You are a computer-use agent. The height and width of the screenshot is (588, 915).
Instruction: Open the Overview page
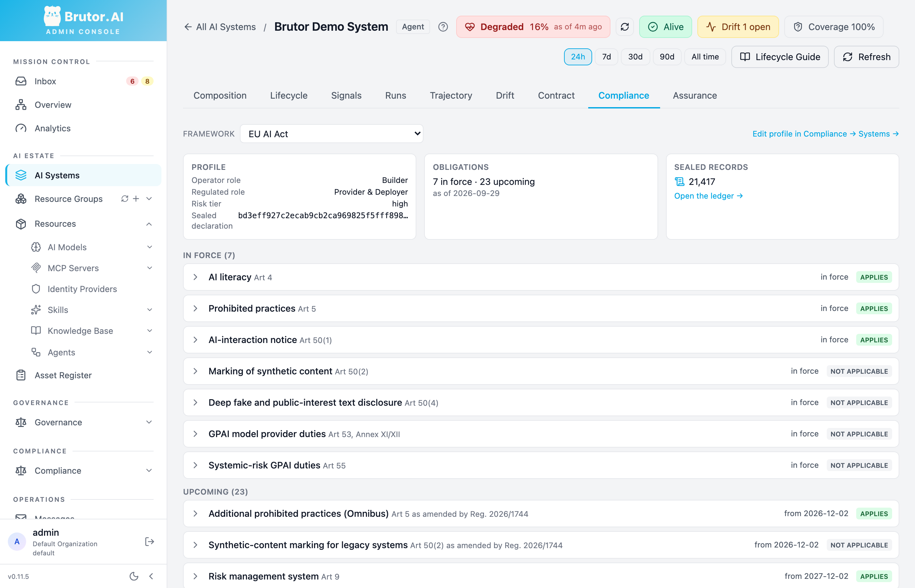pos(83,105)
